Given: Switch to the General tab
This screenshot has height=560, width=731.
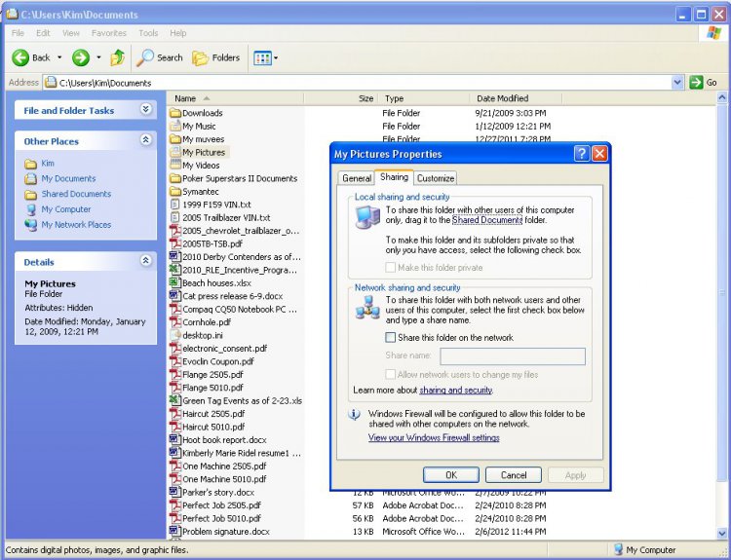Looking at the screenshot, I should pos(357,178).
